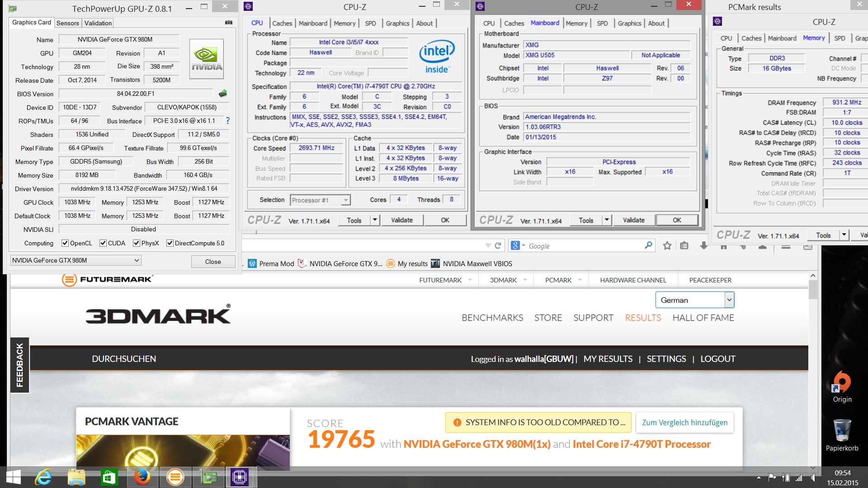Open MY RESULTS link in the dark bar
The width and height of the screenshot is (868, 488).
(x=608, y=359)
